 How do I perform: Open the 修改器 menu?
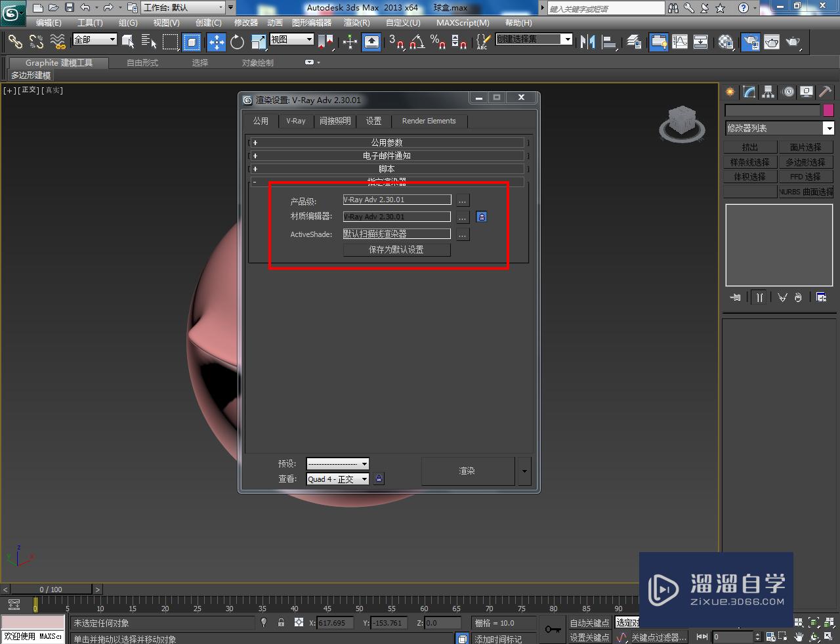(x=246, y=22)
